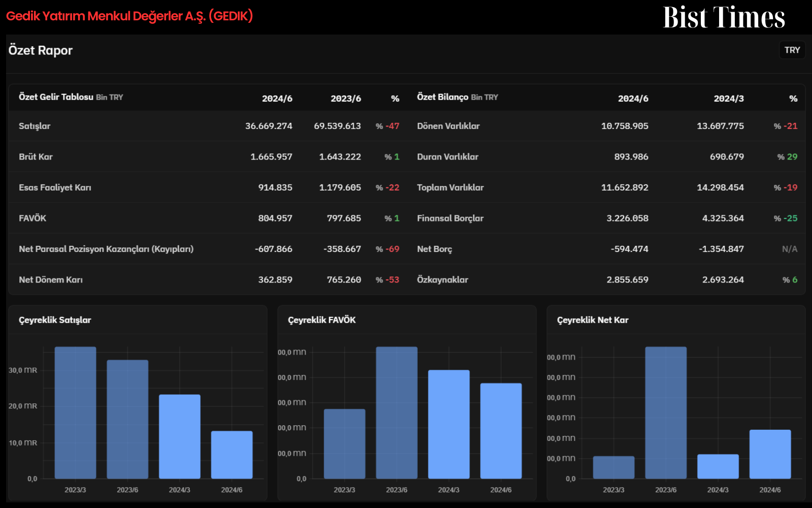The image size is (812, 508).
Task: Click the 2023/6 bar in Çeyreklik Net Kar
Action: pos(666,412)
